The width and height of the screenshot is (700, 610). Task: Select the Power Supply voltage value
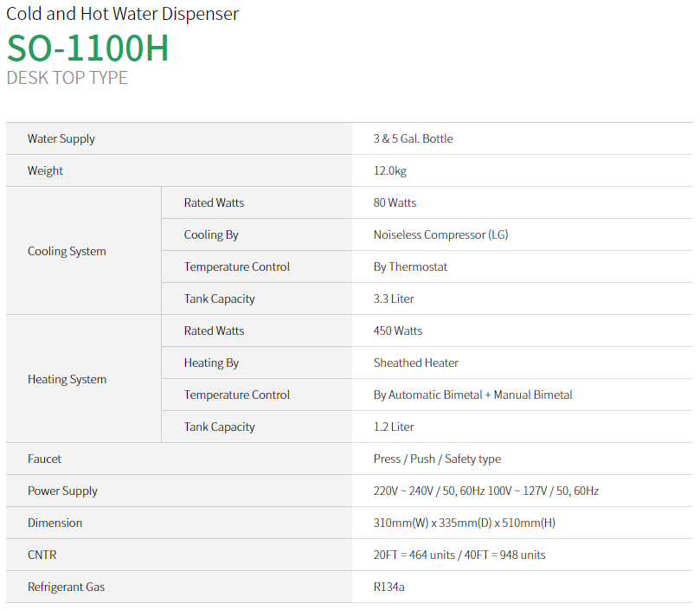(485, 491)
